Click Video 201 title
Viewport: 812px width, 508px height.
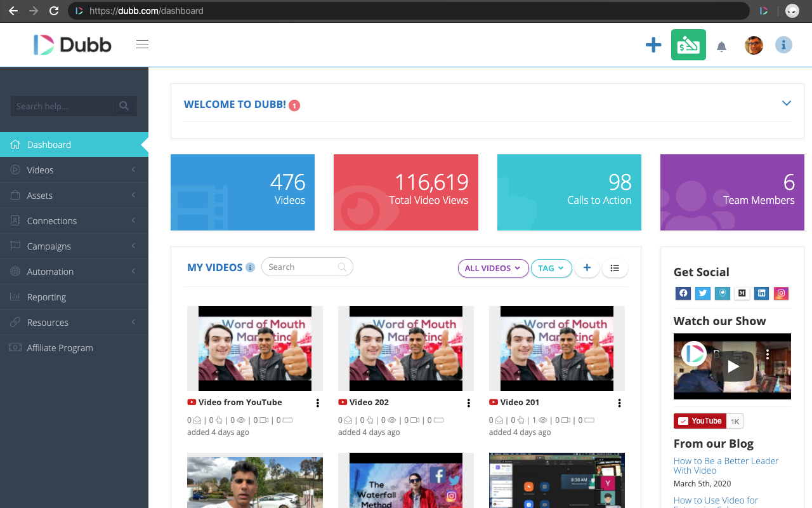pos(520,403)
